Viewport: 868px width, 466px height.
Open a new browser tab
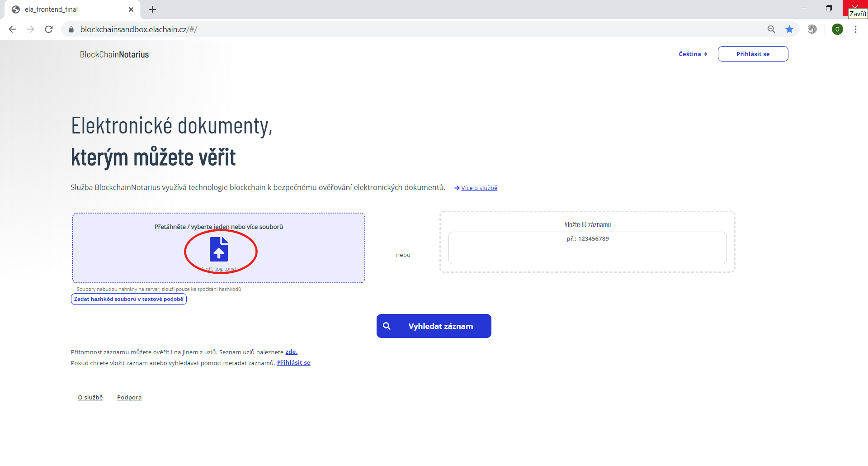tap(153, 10)
